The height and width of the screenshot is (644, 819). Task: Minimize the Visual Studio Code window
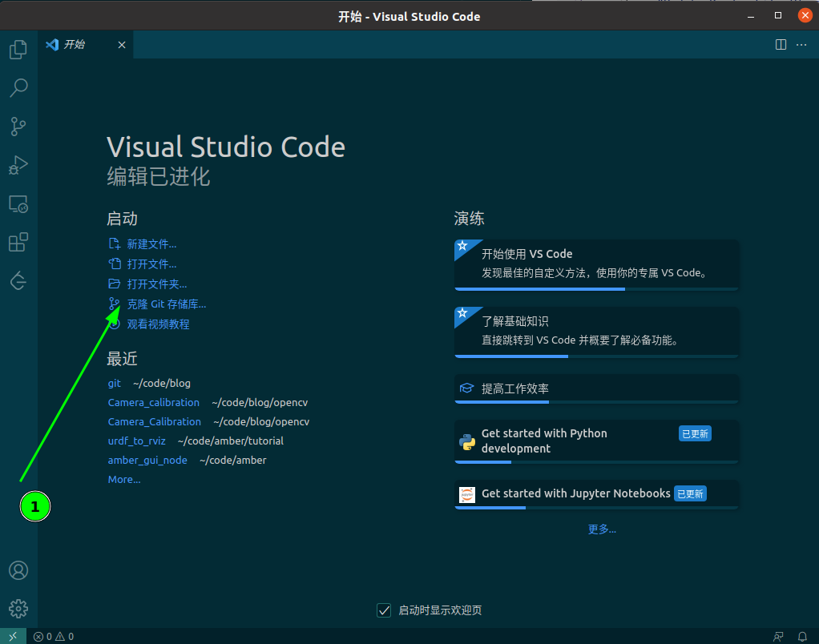click(x=751, y=16)
